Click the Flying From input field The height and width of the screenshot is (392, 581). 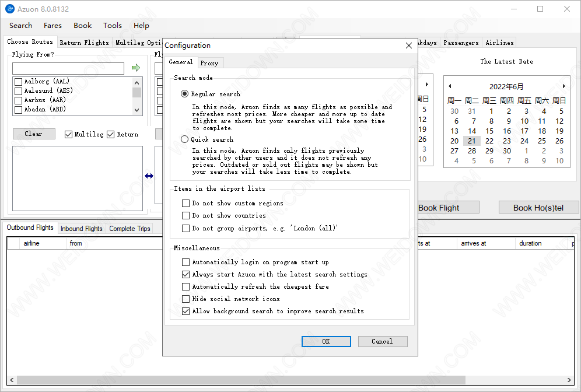tap(68, 68)
